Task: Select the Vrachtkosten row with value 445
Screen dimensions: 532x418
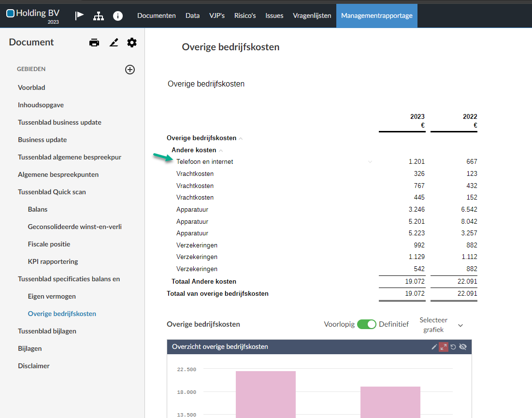Action: tap(322, 198)
